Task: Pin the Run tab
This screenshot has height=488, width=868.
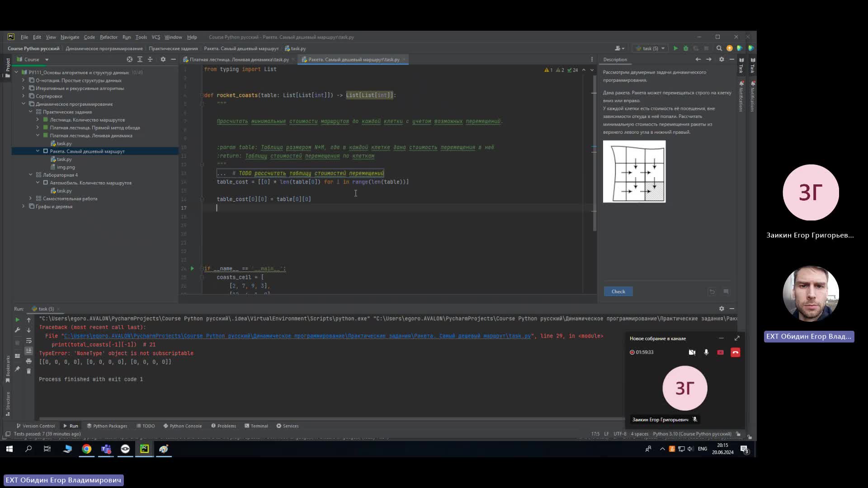Action: 18,369
